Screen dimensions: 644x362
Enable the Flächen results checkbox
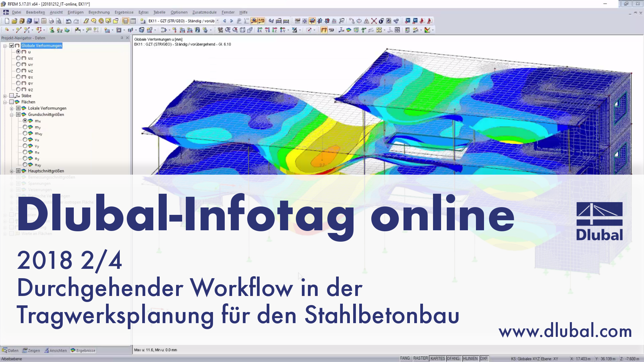tap(12, 102)
